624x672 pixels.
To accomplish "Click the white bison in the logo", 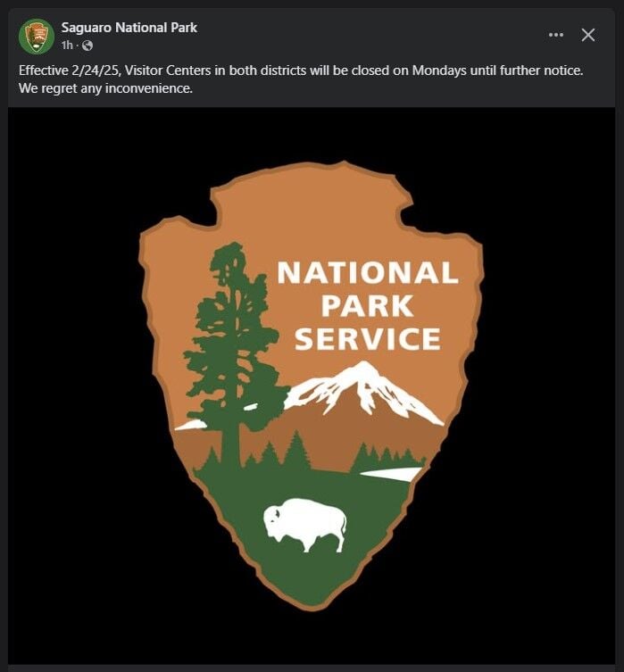I will coord(305,524).
